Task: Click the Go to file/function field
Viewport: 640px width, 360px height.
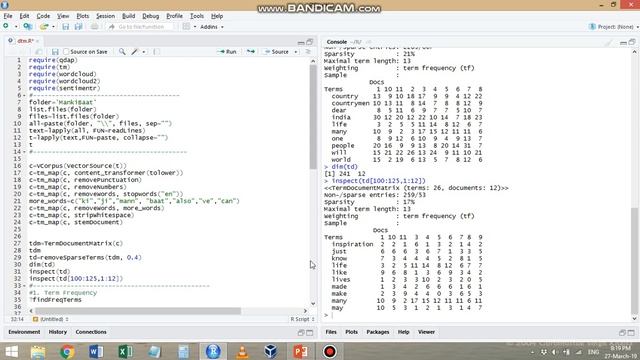Action: coord(141,27)
